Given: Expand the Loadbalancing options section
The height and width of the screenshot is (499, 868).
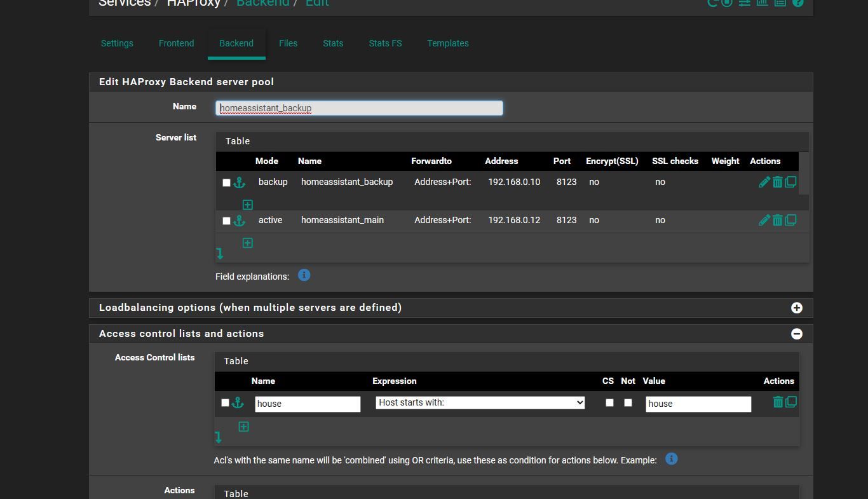Looking at the screenshot, I should 797,308.
